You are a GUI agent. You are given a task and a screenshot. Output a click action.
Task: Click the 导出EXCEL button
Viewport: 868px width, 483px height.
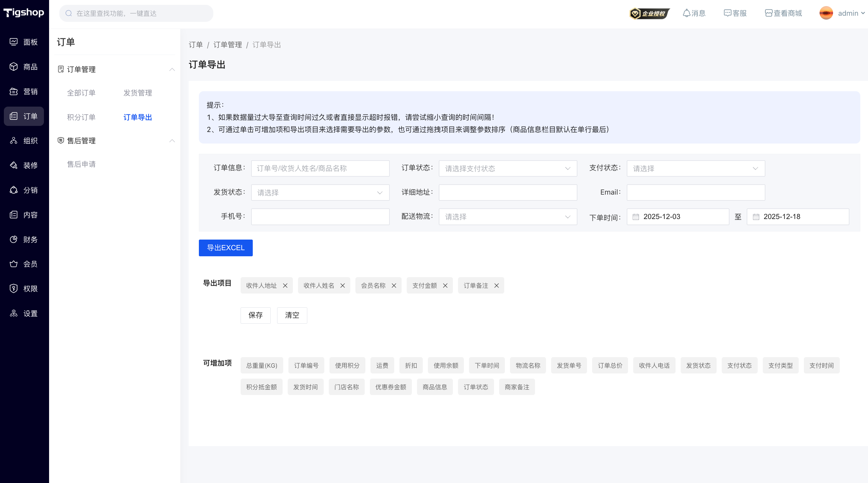[226, 248]
